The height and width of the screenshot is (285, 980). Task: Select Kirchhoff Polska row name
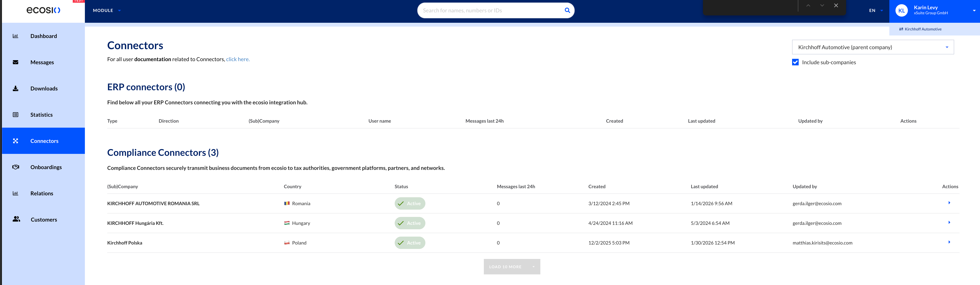pos(125,243)
